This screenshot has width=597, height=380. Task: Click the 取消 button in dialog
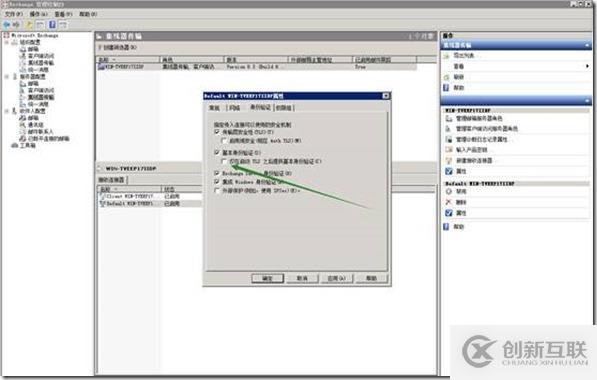click(302, 278)
